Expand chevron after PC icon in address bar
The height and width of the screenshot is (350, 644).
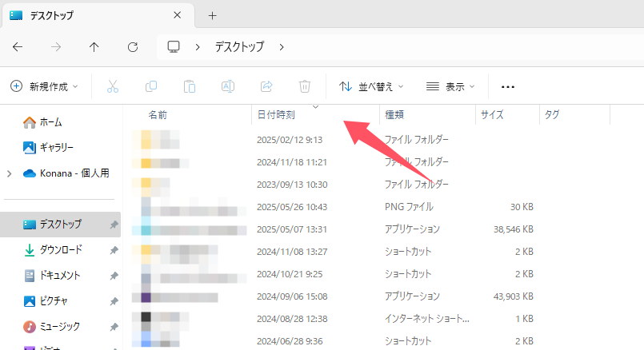198,47
